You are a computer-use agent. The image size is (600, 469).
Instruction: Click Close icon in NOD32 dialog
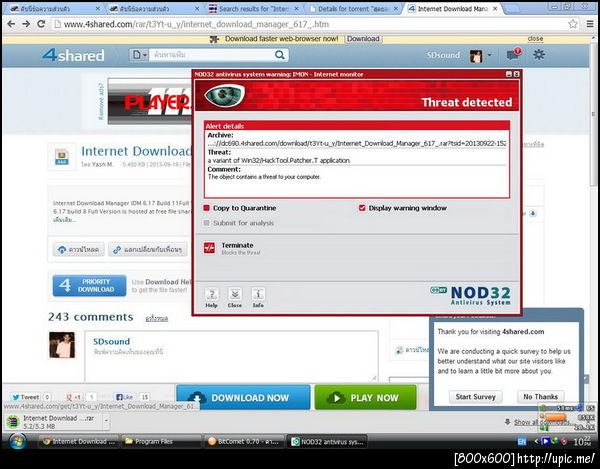coord(235,297)
